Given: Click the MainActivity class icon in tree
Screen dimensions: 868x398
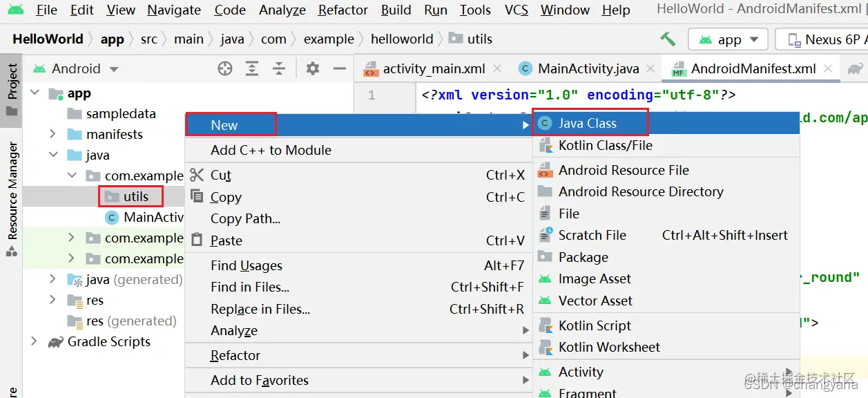Looking at the screenshot, I should pos(111,218).
